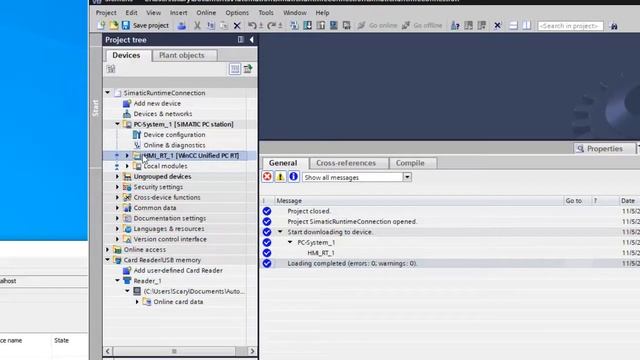
Task: Expand Security settings node
Action: [x=118, y=187]
